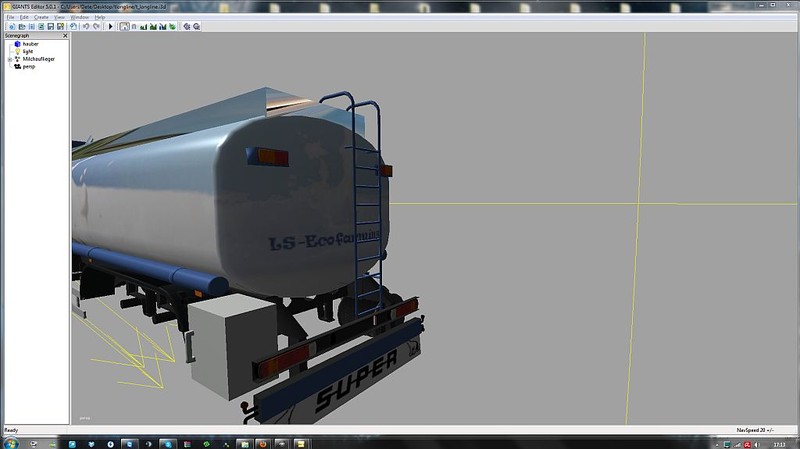
Task: Click small gray icon after select mode
Action: pos(134,27)
